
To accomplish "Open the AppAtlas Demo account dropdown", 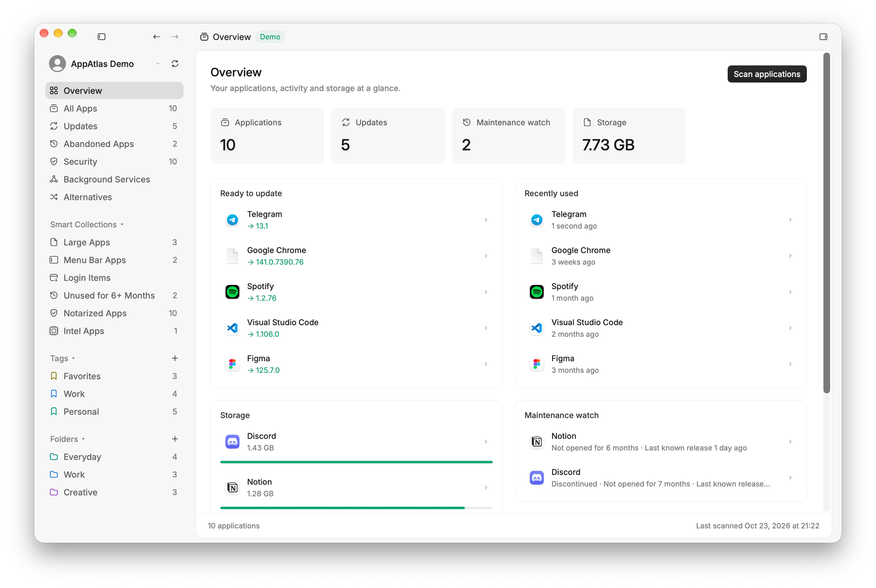I will [158, 64].
